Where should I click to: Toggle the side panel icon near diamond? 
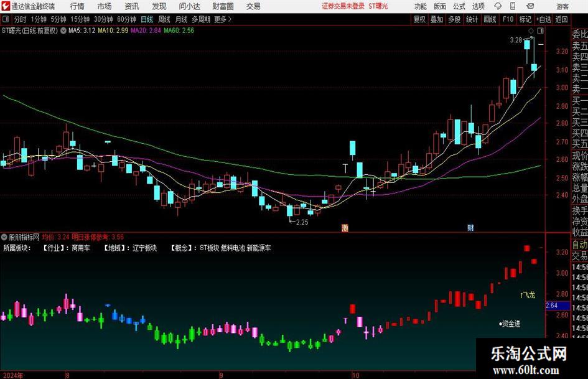pyautogui.click(x=540, y=30)
